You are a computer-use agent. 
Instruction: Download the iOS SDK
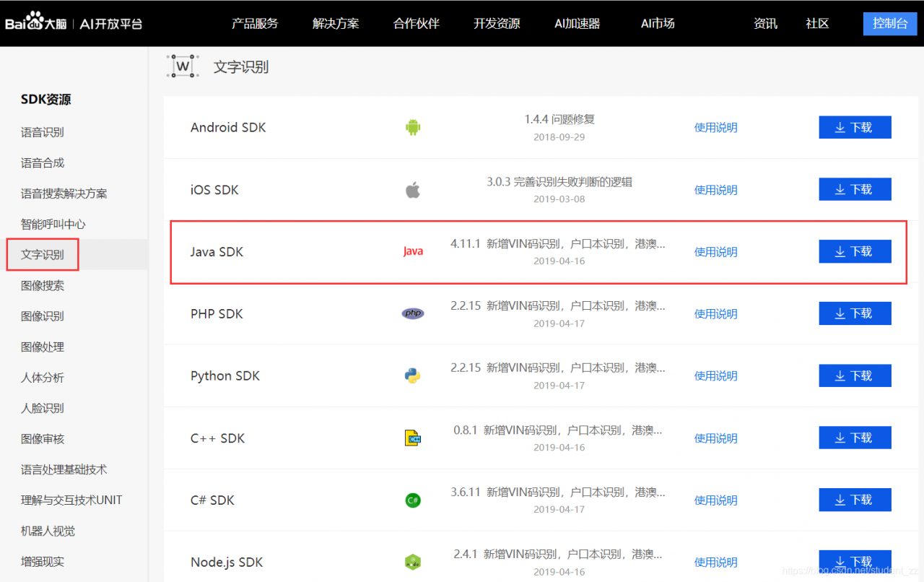(x=855, y=189)
